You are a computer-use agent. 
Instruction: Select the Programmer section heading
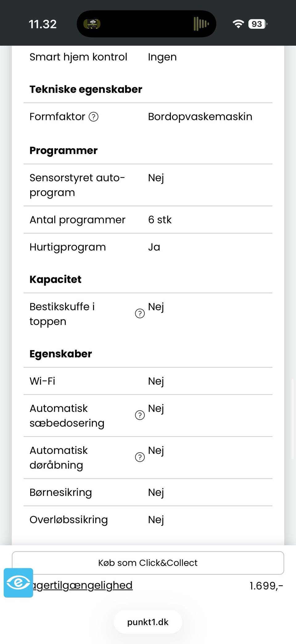[64, 151]
